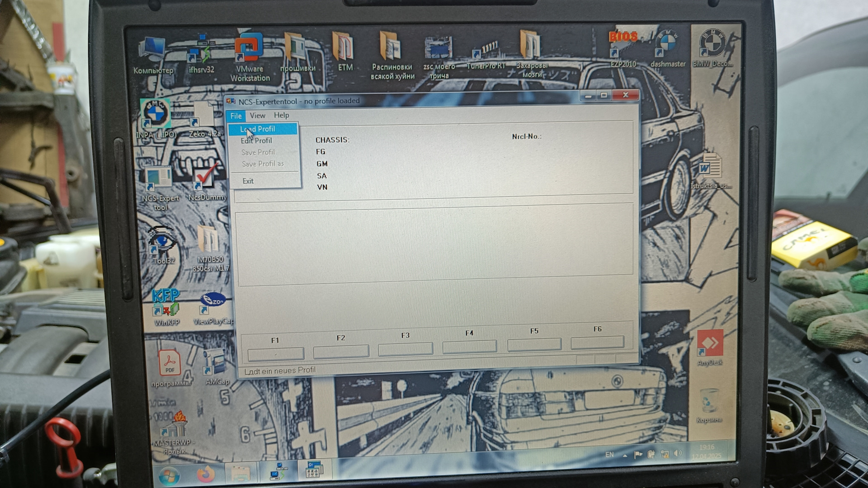Select the Корзина recycle bin

[x=709, y=406]
